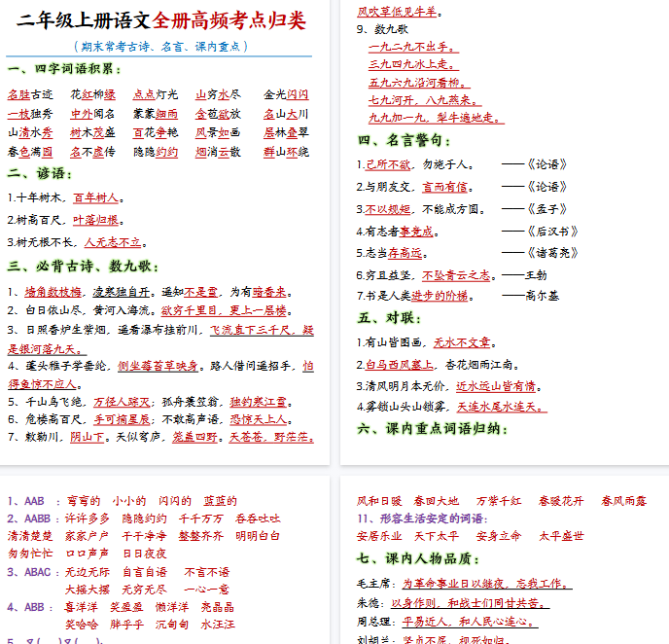Image resolution: width=669 pixels, height=644 pixels.
Task: Select the phrase '点点灯光'
Action: tap(156, 94)
